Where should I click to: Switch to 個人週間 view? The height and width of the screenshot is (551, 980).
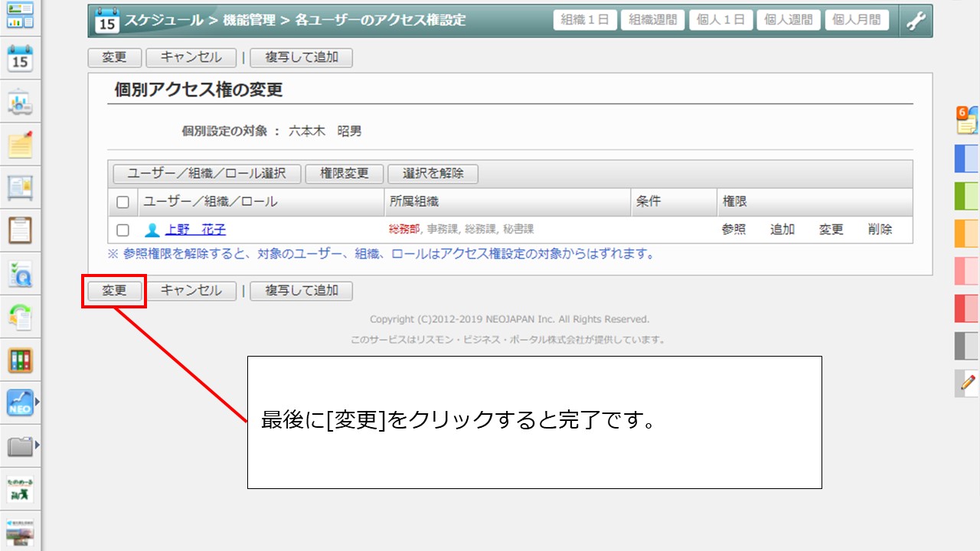point(789,20)
